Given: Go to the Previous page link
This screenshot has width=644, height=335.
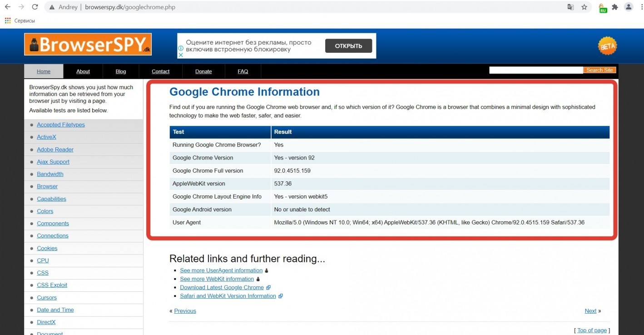Looking at the screenshot, I should coord(185,311).
